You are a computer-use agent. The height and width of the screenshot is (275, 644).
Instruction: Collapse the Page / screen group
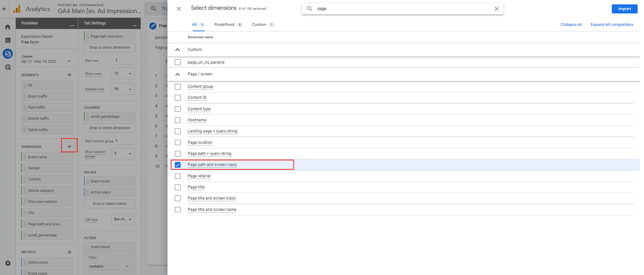pyautogui.click(x=178, y=74)
